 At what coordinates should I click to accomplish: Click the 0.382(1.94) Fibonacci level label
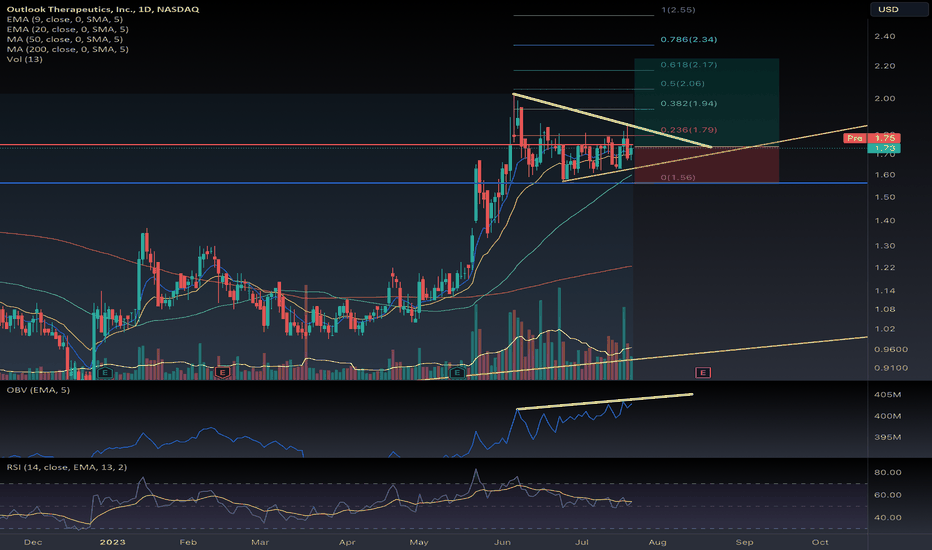click(x=689, y=103)
